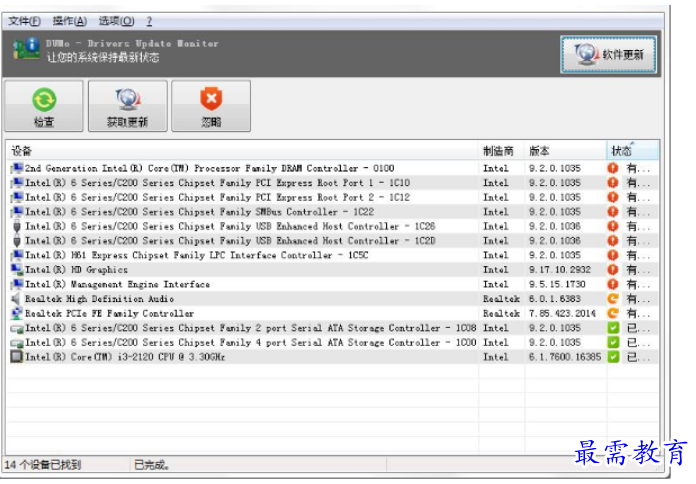Image resolution: width=696 pixels, height=484 pixels.
Task: Select Realtek PCIe FE Family Controller name
Action: tap(110, 313)
